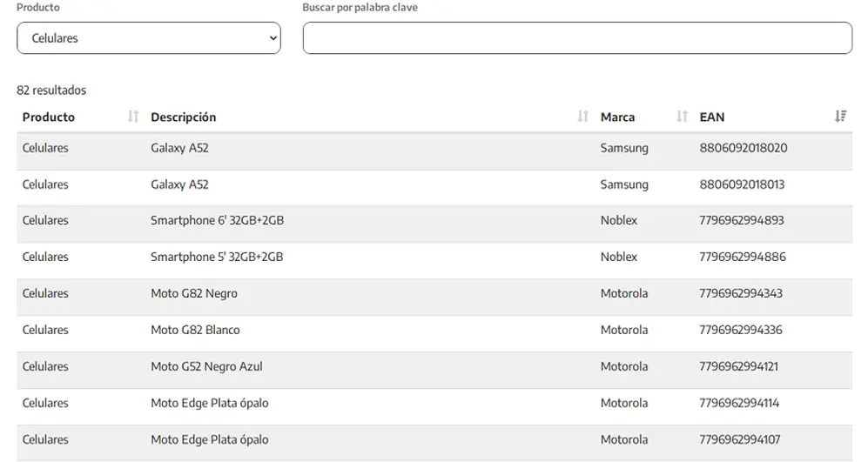This screenshot has height=462, width=868.
Task: Click Samsung brand in EAN 8806092018013 row
Action: [x=624, y=184]
